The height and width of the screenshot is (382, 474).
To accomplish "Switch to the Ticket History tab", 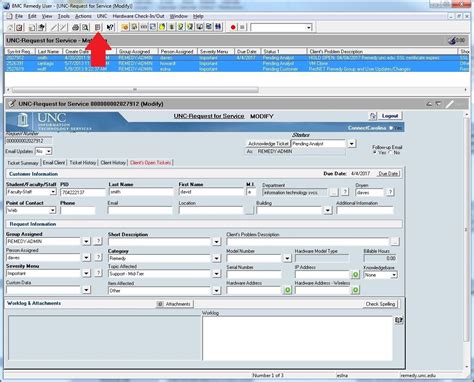I will click(83, 163).
